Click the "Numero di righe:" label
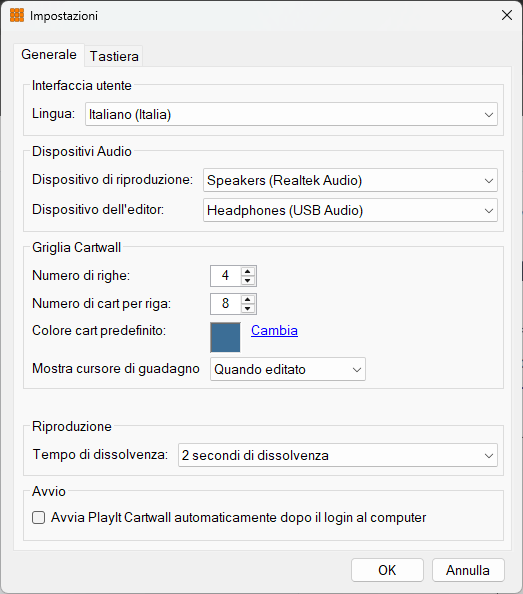 point(81,275)
